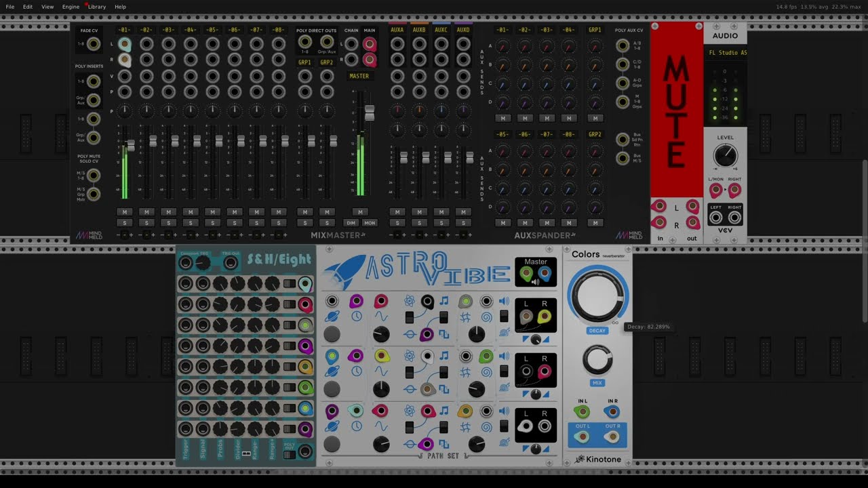Click the Audio module LEVEL knob

[726, 156]
